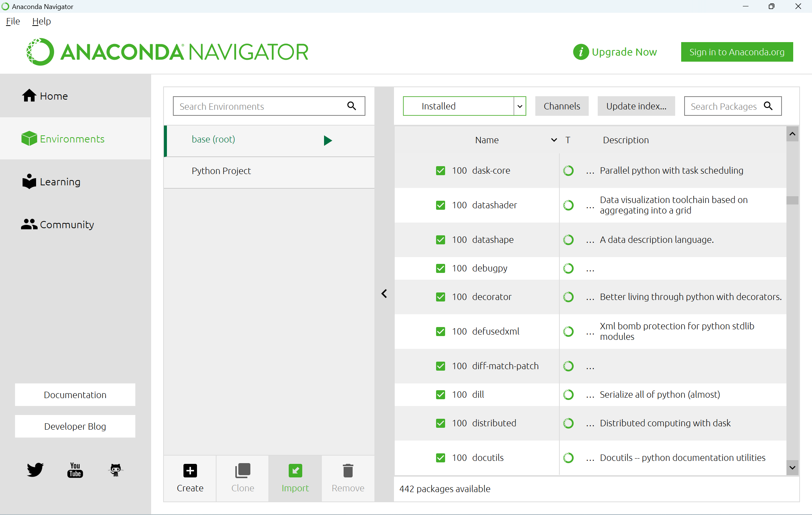Image resolution: width=812 pixels, height=515 pixels.
Task: Click the Search Environments input field
Action: (x=259, y=106)
